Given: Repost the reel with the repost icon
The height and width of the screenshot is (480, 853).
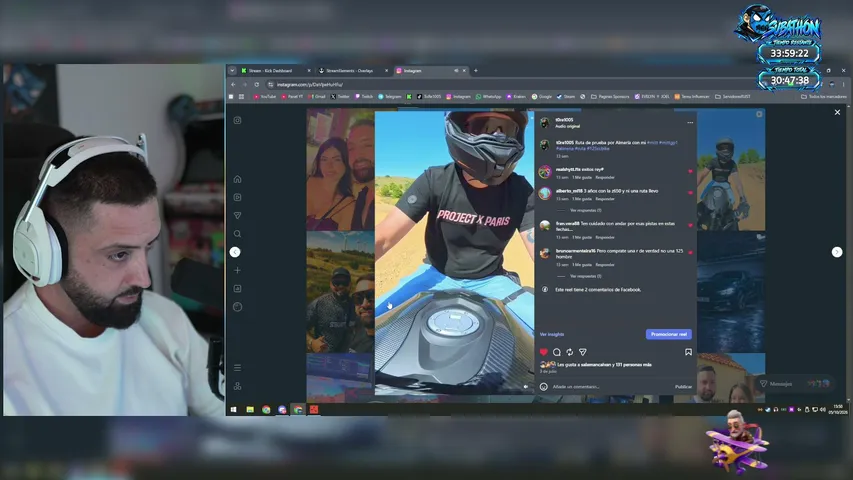Looking at the screenshot, I should (570, 352).
